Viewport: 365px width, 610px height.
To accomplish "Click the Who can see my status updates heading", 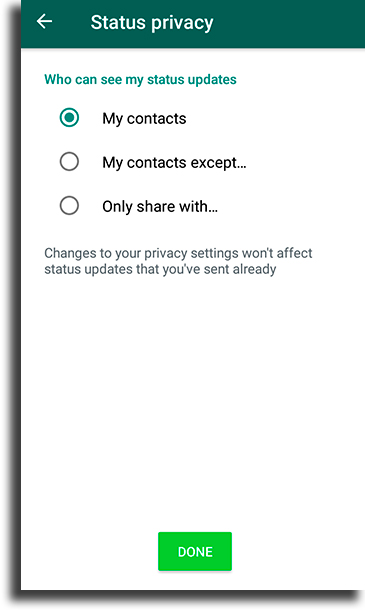I will click(x=140, y=79).
